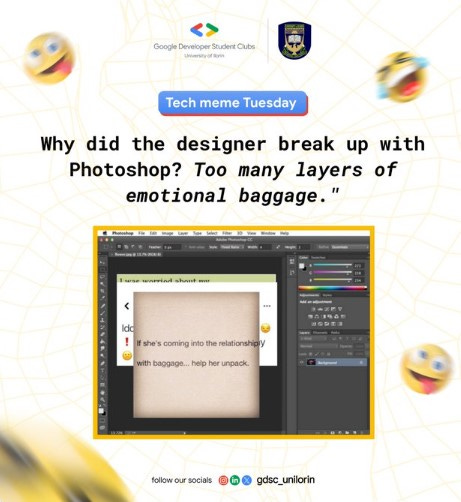The image size is (461, 502).
Task: Choose New selection mode in options bar
Action: [x=119, y=247]
